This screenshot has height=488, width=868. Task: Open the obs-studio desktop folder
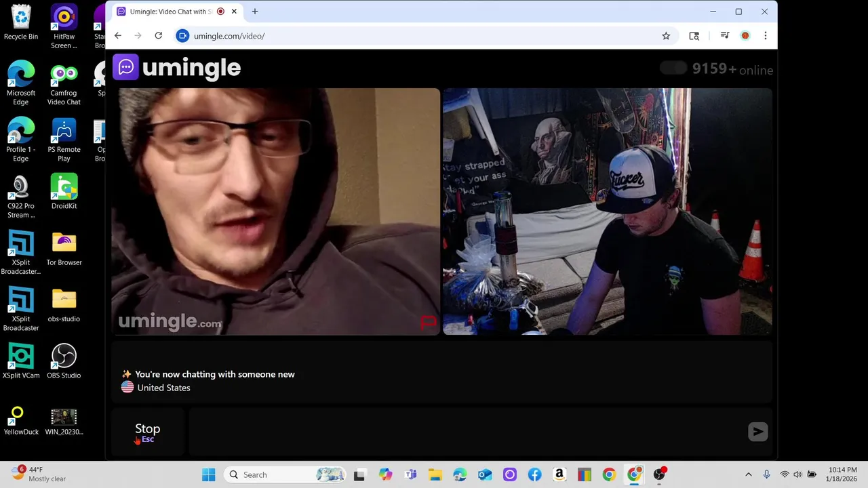pyautogui.click(x=64, y=305)
